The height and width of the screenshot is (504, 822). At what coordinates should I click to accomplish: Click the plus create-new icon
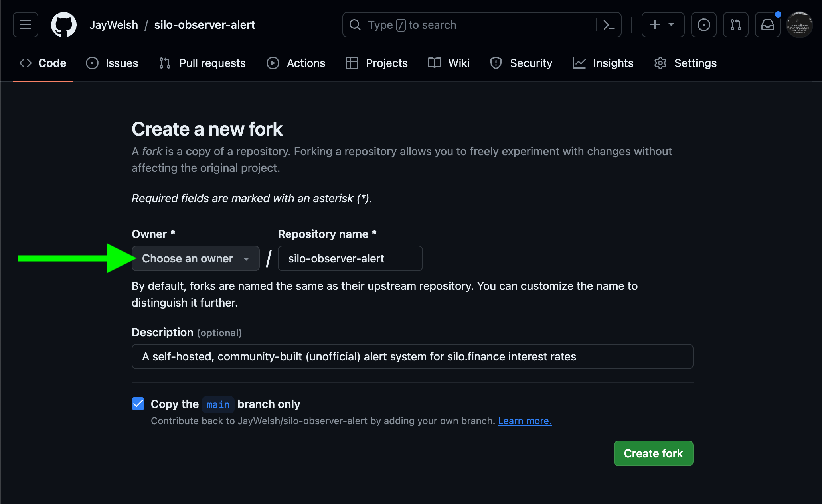(x=655, y=25)
